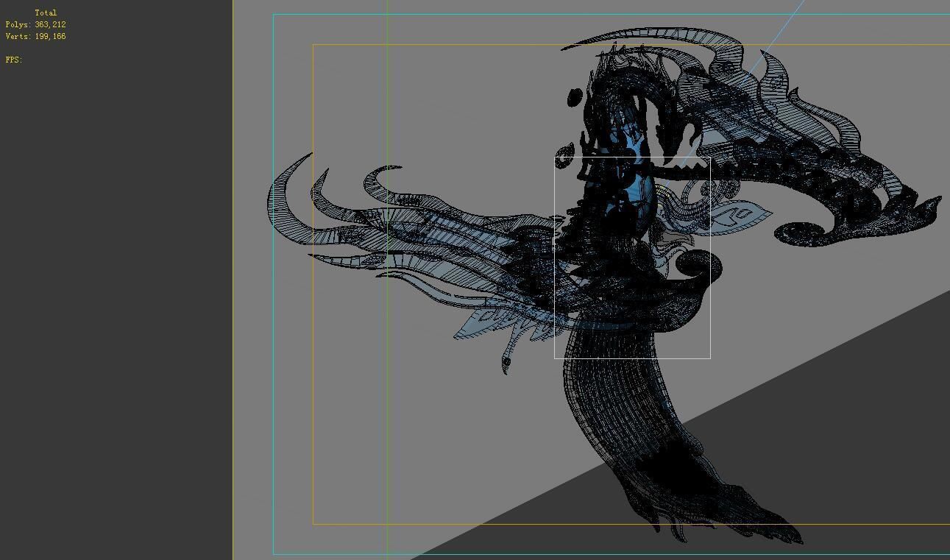The height and width of the screenshot is (560, 950).
Task: Click the "Total" statistics heading
Action: tap(46, 13)
